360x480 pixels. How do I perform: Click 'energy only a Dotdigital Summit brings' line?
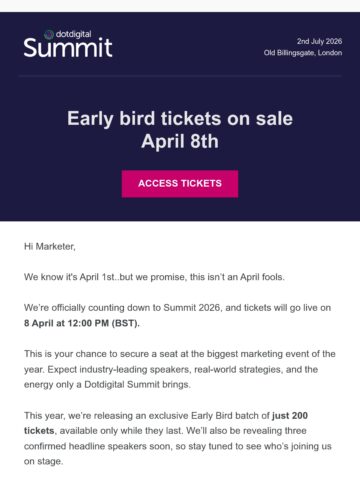[107, 385]
